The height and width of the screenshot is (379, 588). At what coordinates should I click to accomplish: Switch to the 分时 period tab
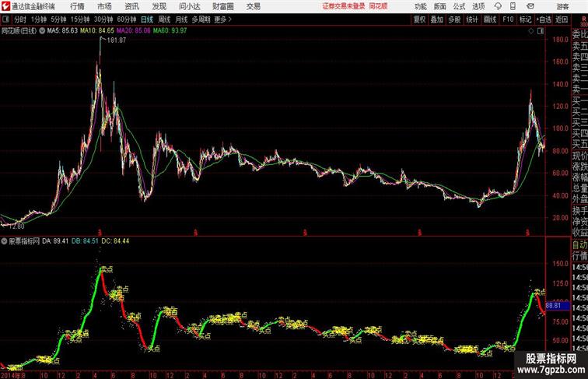(x=20, y=19)
